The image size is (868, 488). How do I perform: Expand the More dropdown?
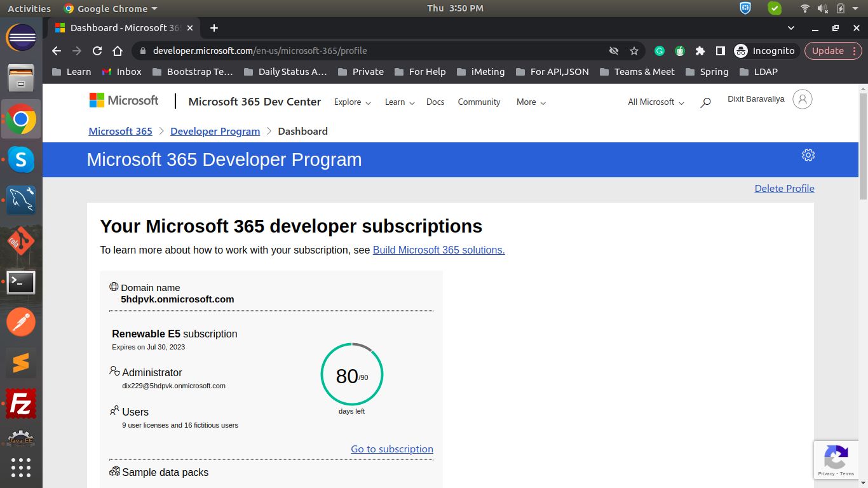pos(531,102)
